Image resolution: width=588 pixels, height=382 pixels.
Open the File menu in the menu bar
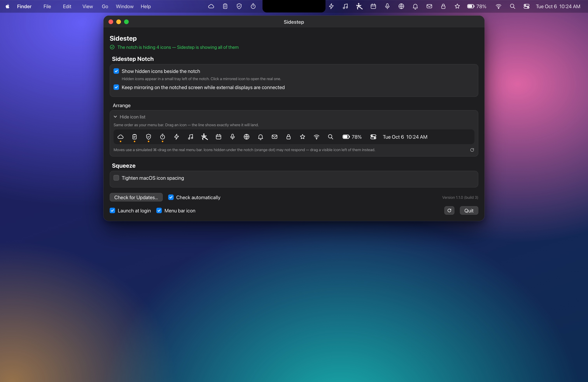(47, 6)
